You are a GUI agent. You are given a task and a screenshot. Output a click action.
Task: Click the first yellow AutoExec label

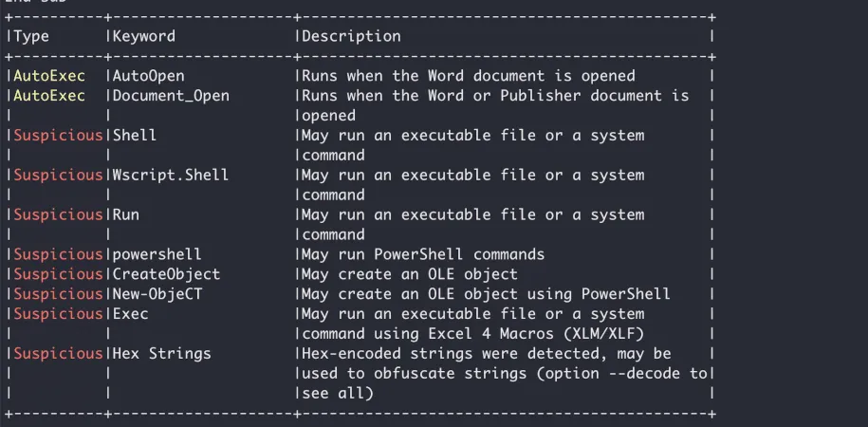(x=49, y=76)
